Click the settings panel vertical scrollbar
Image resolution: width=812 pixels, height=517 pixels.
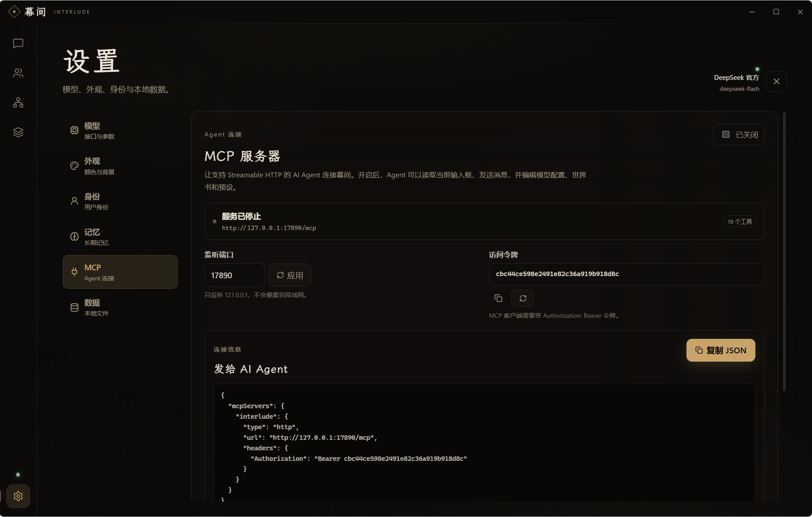[x=784, y=251]
